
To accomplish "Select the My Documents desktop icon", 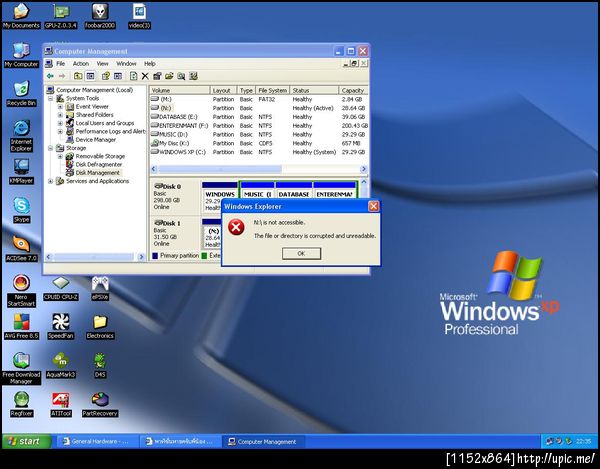I will [21, 16].
